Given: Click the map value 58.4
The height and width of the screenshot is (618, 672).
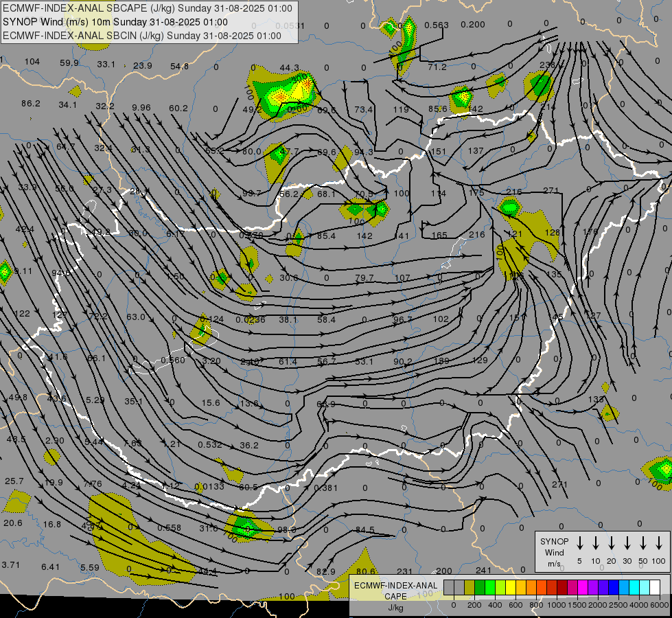Looking at the screenshot, I should (x=327, y=319).
